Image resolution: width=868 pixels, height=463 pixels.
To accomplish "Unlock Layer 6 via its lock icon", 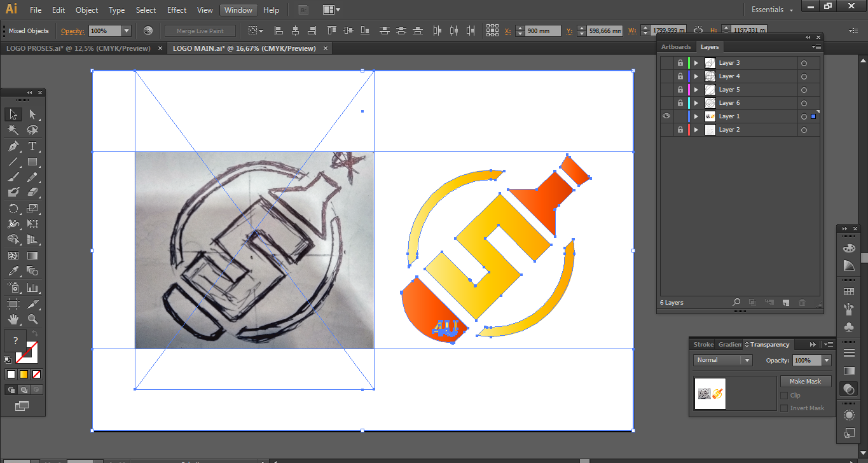I will [680, 103].
